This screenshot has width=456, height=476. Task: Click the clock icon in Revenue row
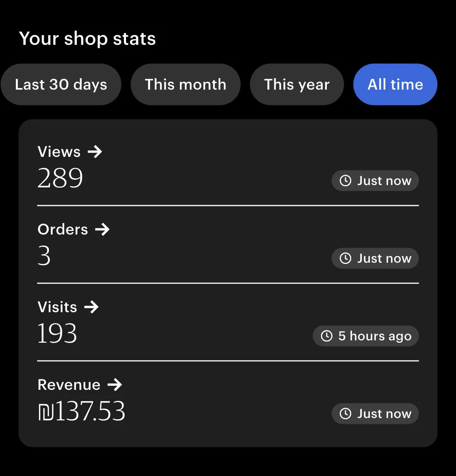pyautogui.click(x=345, y=414)
